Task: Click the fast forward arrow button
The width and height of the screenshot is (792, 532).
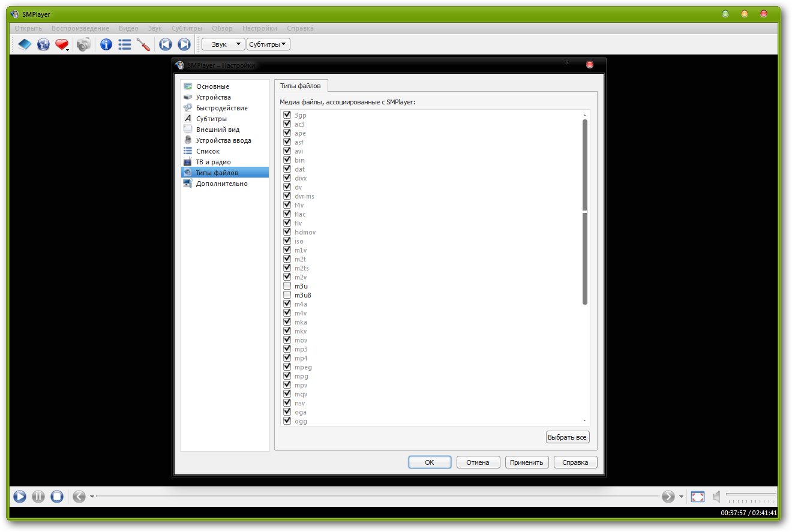Action: click(x=668, y=497)
